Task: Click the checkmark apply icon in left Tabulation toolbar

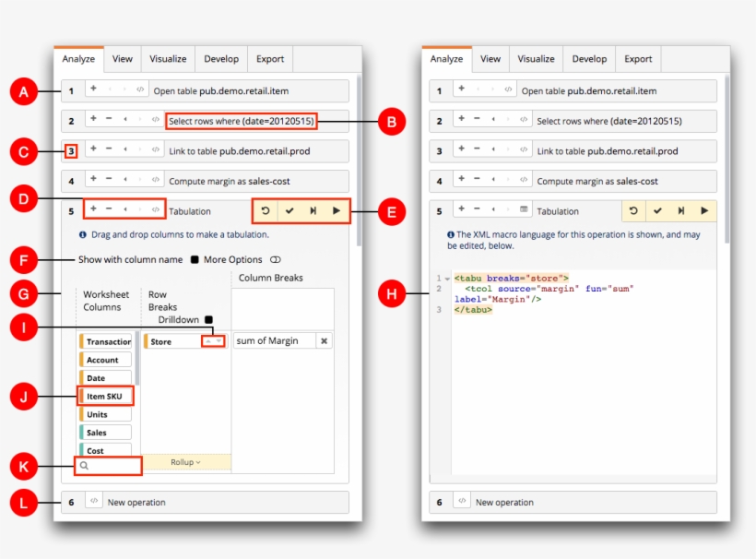Action: 289,211
